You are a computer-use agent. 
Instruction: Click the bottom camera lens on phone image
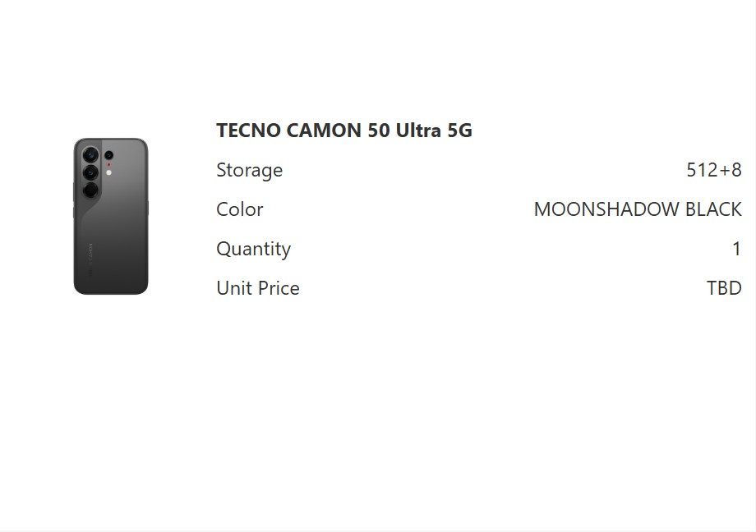pos(90,190)
